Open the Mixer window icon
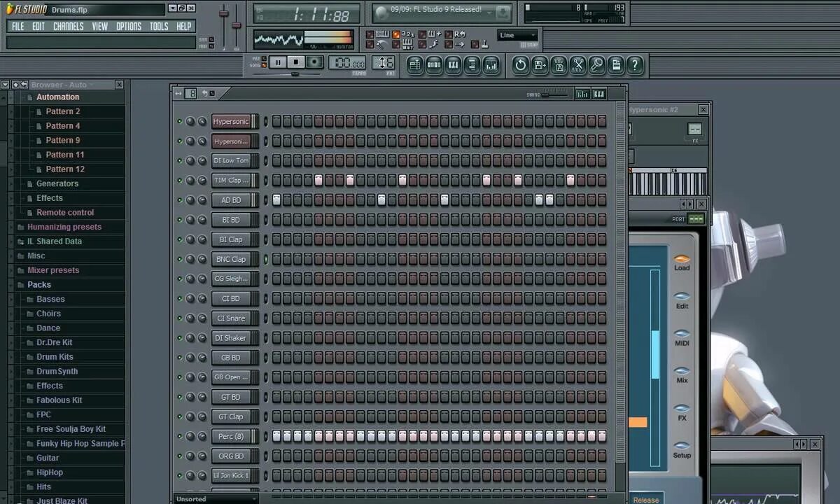840x504 pixels. tap(491, 65)
